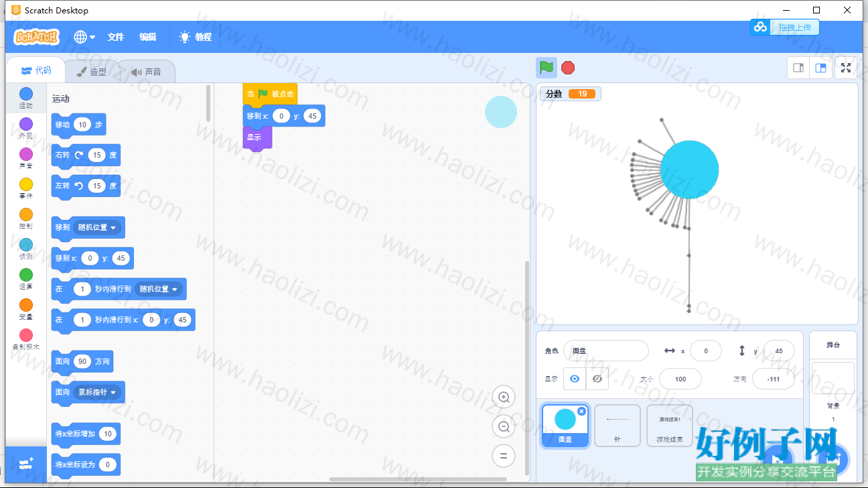Open 随机位置 dropdown in glide block

click(159, 289)
